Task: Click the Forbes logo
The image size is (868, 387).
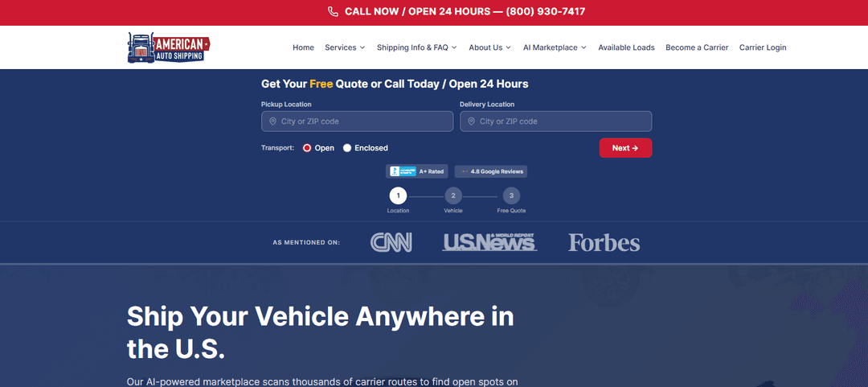Action: pyautogui.click(x=604, y=243)
